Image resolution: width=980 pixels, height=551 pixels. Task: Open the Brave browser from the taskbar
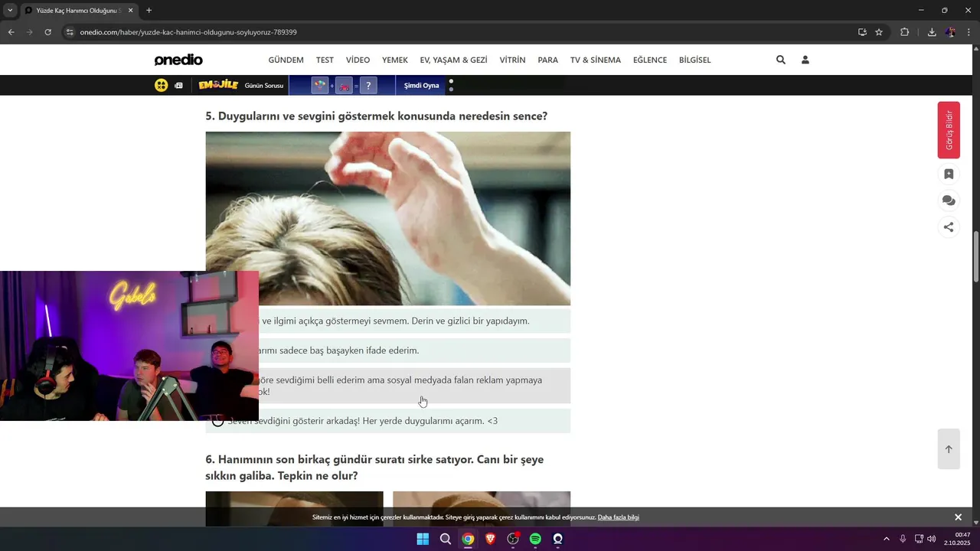pos(490,539)
